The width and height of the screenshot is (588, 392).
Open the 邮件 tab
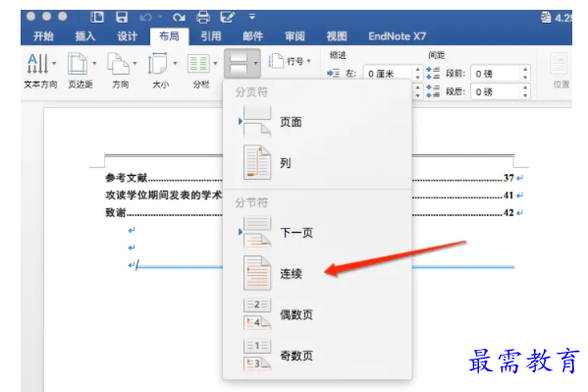tap(252, 36)
